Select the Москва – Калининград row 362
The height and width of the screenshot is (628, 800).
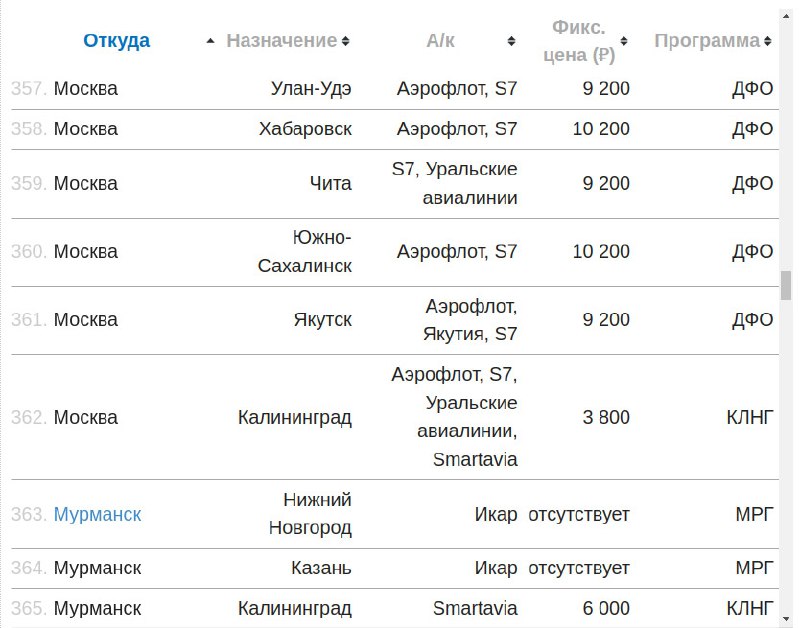pyautogui.click(x=395, y=417)
